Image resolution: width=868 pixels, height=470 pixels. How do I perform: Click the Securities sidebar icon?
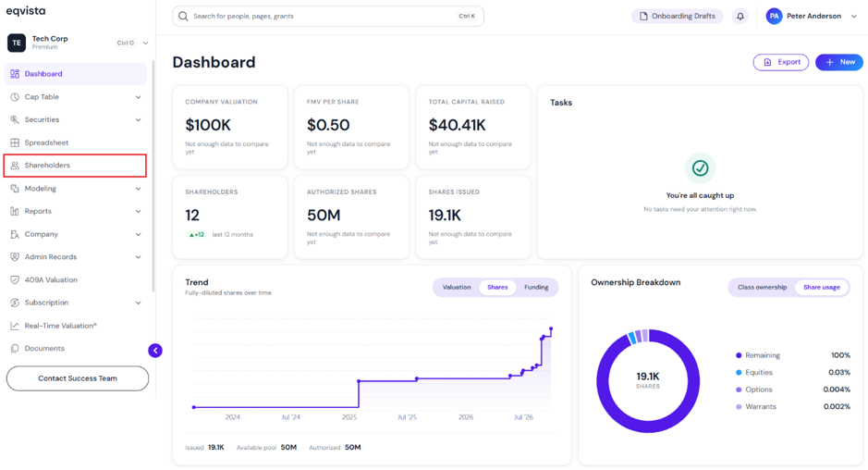[15, 119]
